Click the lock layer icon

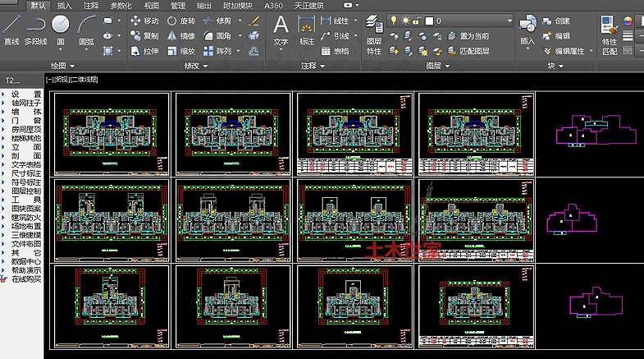437,36
